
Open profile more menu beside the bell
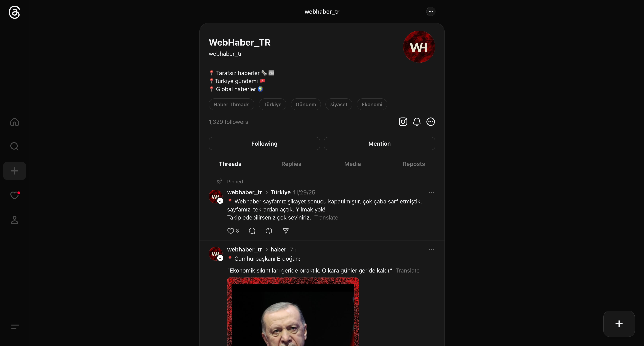tap(430, 122)
